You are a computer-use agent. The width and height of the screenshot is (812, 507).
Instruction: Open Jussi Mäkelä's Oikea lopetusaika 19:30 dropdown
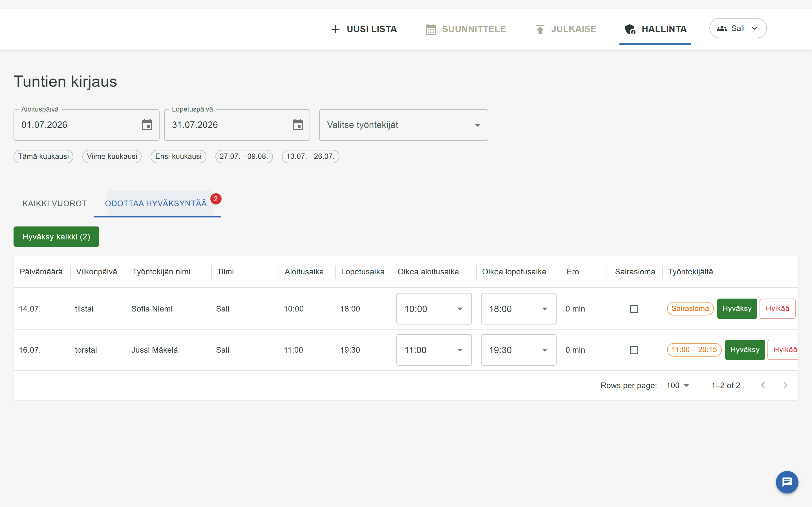click(518, 350)
